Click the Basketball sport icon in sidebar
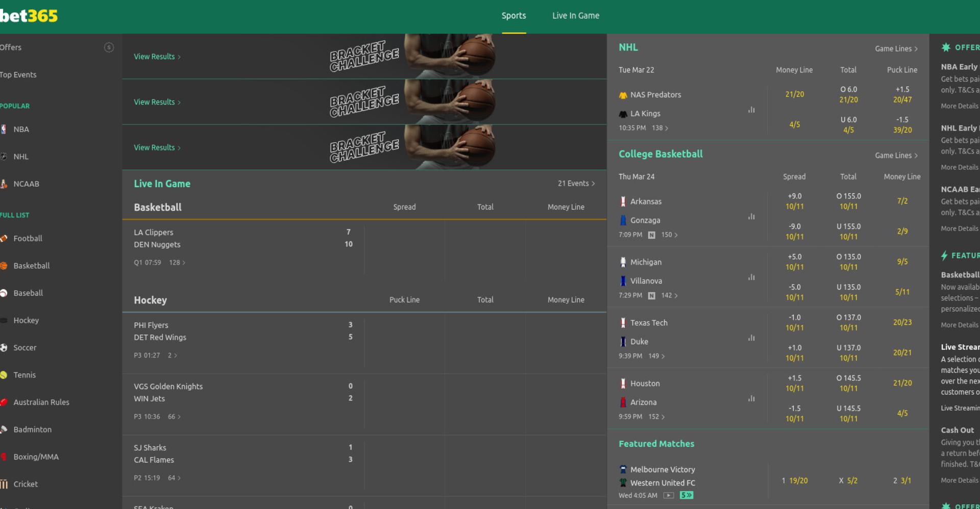 tap(4, 266)
